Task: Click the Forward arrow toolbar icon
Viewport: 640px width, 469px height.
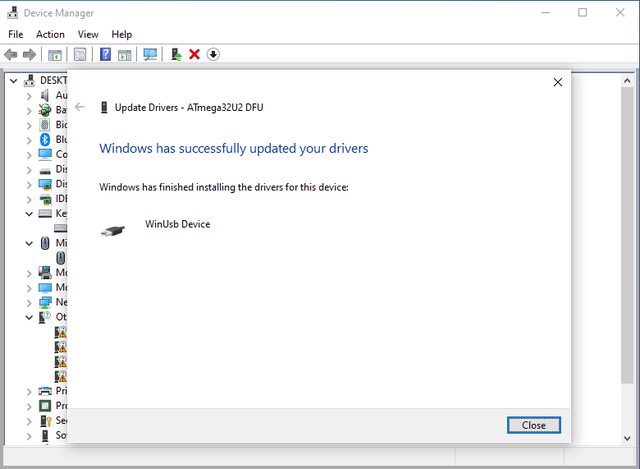Action: [29, 54]
